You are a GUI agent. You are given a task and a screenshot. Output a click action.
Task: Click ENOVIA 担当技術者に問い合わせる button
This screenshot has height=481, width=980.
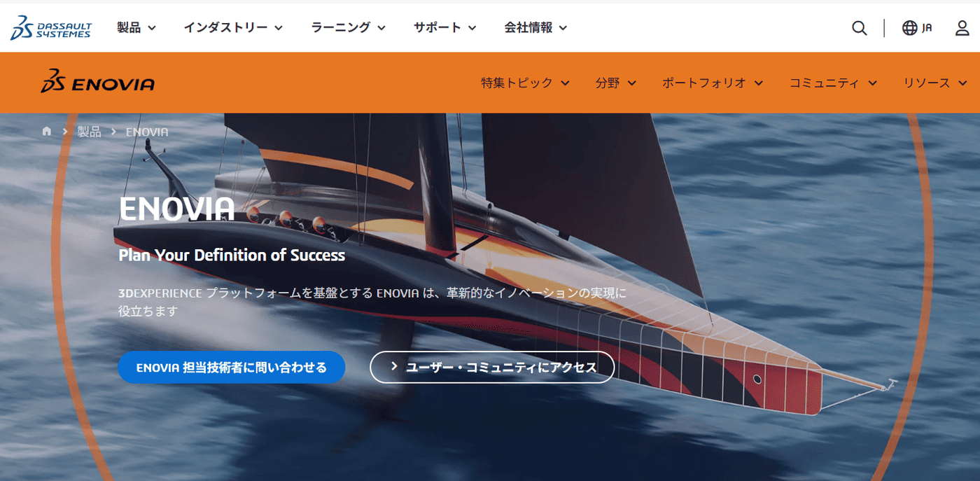(x=232, y=367)
